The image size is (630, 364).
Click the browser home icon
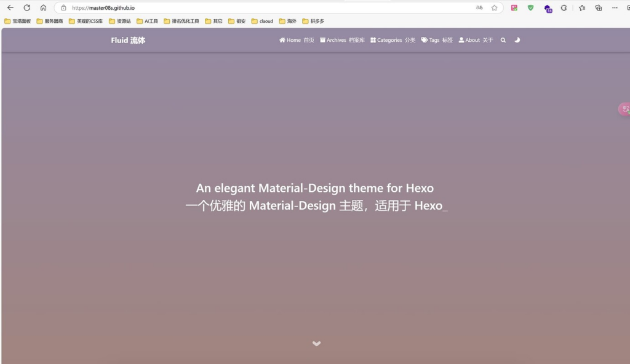coord(42,8)
